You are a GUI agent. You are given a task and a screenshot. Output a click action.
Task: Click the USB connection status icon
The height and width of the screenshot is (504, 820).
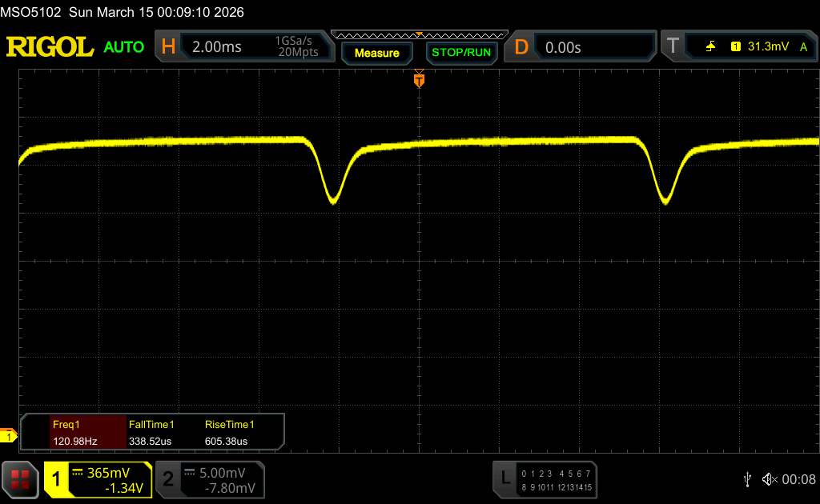(x=747, y=478)
